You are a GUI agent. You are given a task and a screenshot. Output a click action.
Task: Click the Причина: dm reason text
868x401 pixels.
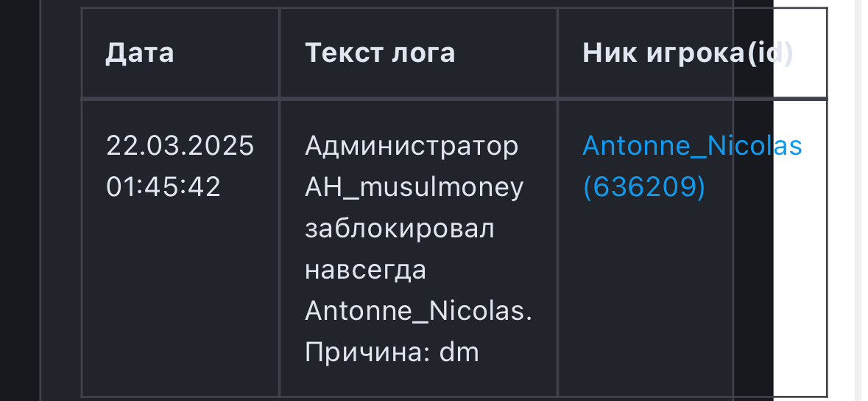click(392, 352)
